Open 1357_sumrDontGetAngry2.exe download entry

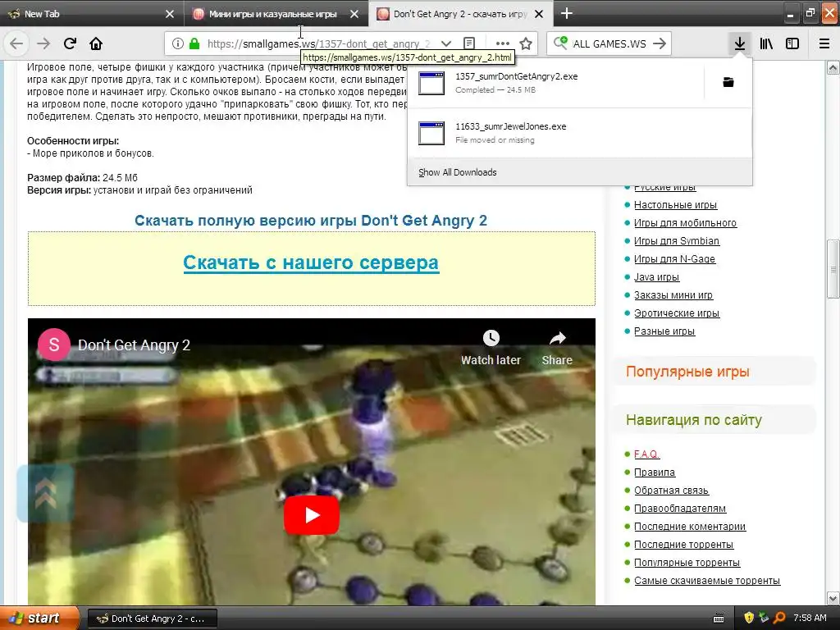555,83
